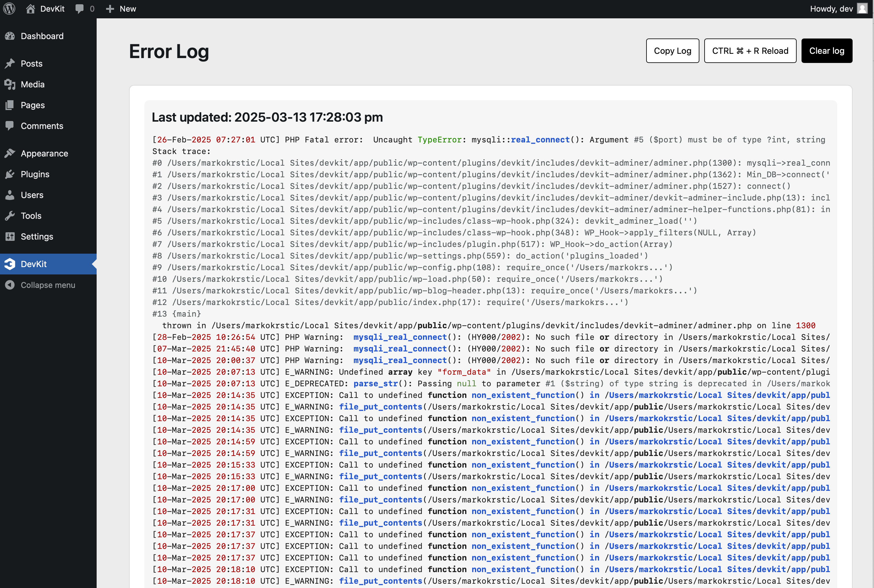874x588 pixels.
Task: Click the Appearance paintbrush icon
Action: [x=10, y=153]
